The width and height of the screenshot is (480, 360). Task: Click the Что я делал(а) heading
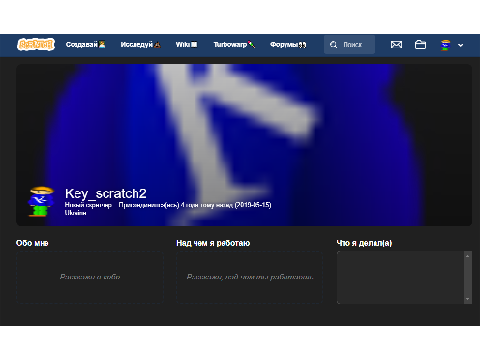364,243
